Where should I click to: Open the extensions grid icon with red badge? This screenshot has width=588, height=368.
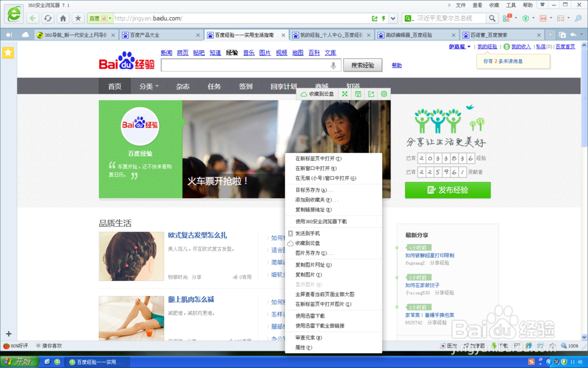pyautogui.click(x=507, y=18)
